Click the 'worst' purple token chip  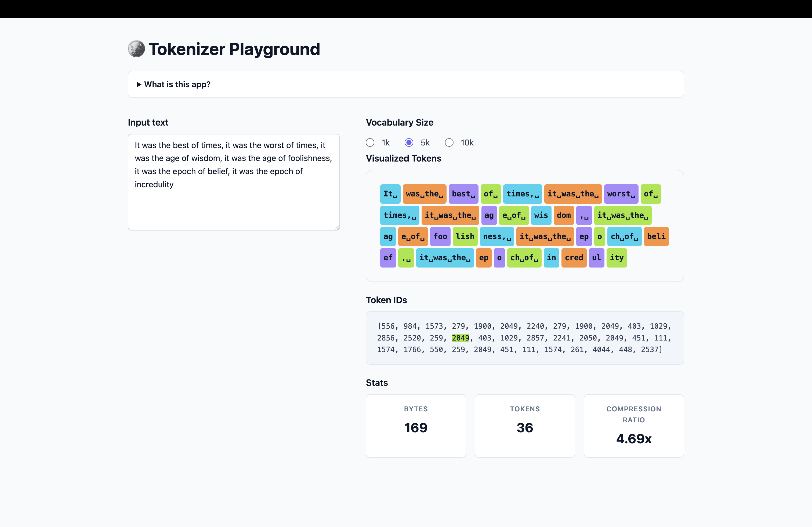coord(621,194)
